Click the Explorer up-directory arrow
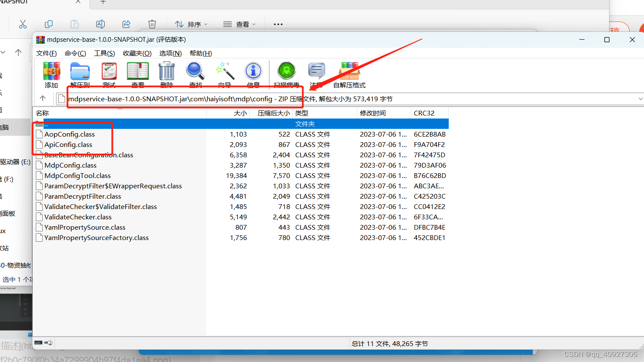Image resolution: width=644 pixels, height=362 pixels. click(x=18, y=53)
